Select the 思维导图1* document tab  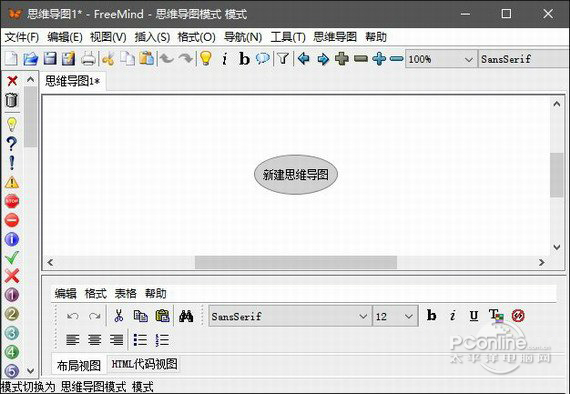(73, 81)
